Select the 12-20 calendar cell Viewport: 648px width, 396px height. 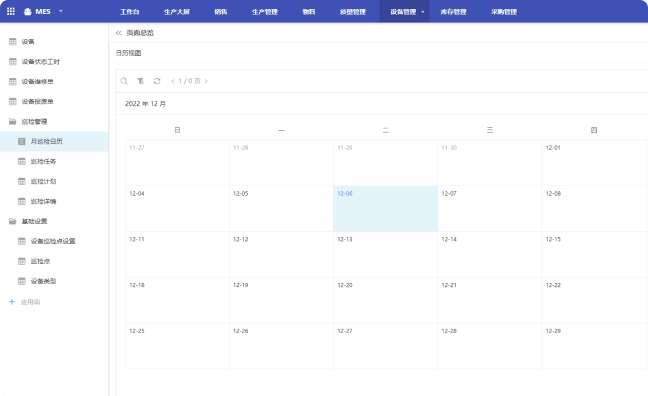tap(386, 300)
